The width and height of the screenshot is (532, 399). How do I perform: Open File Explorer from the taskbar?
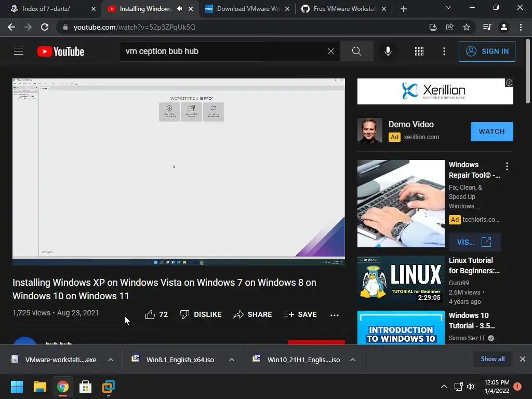click(39, 387)
